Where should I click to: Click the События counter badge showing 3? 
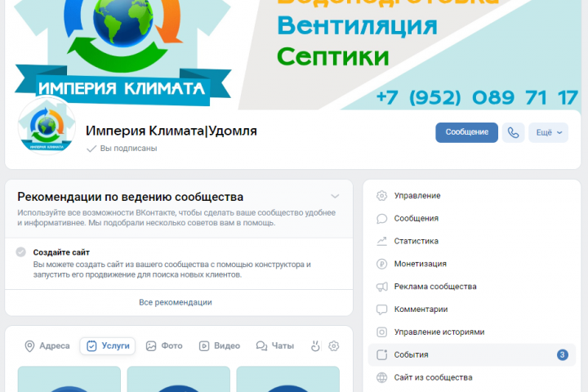(x=562, y=355)
